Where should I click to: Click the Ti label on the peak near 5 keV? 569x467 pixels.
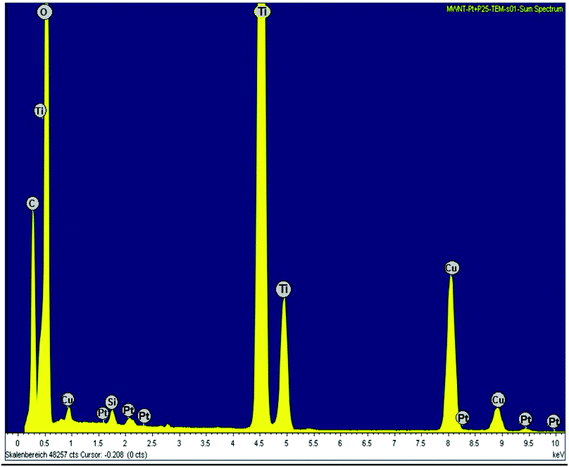(x=283, y=289)
